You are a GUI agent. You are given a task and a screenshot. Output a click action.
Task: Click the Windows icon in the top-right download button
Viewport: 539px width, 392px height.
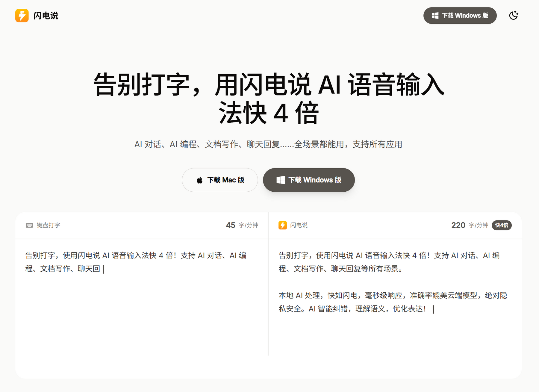[435, 16]
